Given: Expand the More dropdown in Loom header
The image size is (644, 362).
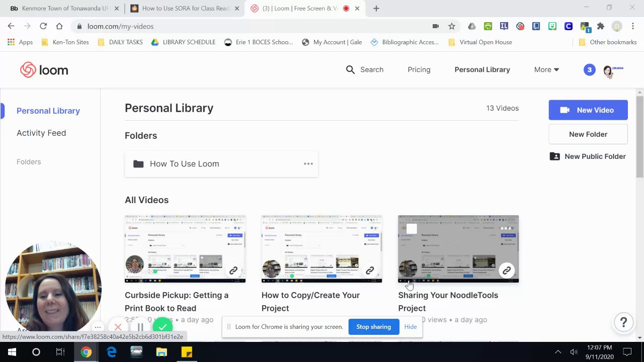Looking at the screenshot, I should tap(546, 69).
